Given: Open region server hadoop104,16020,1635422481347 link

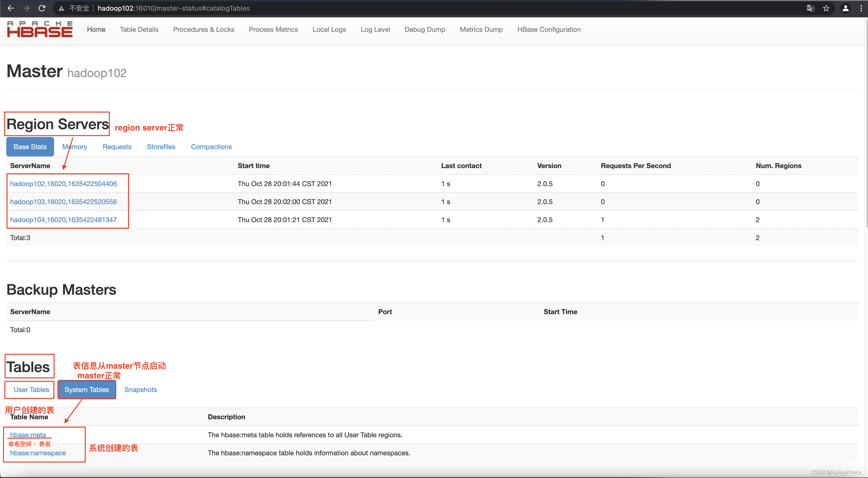Looking at the screenshot, I should coord(63,220).
